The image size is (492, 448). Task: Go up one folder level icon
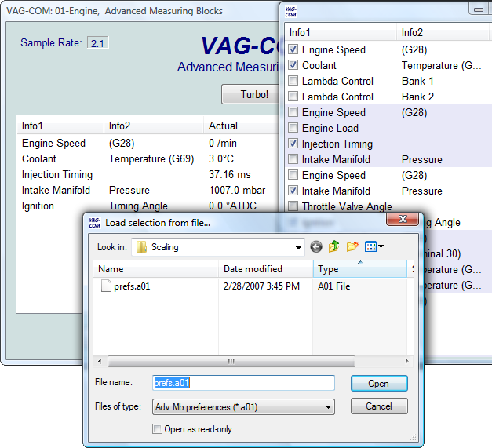(333, 246)
